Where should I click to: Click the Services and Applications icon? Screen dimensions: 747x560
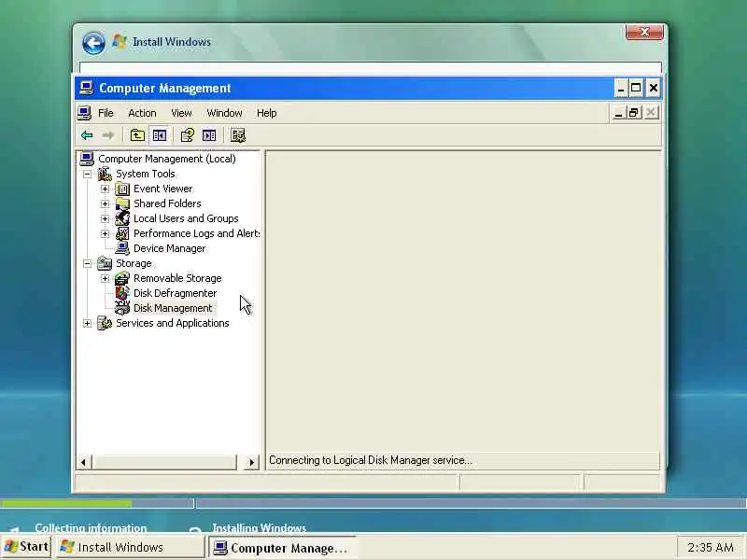click(105, 323)
